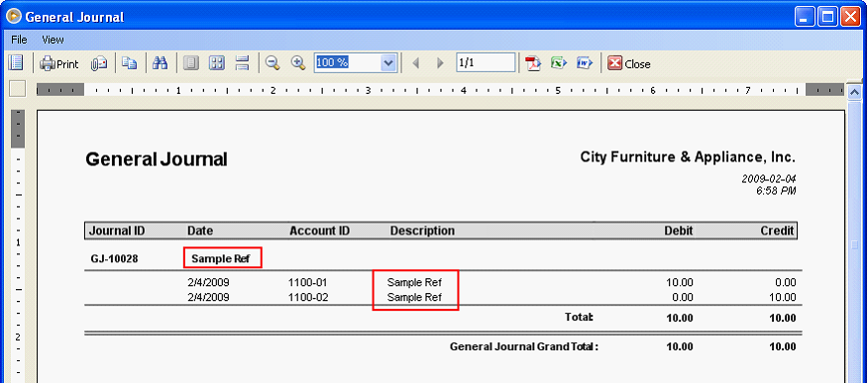This screenshot has width=868, height=384.
Task: Click the page number field 1/1
Action: [x=487, y=63]
